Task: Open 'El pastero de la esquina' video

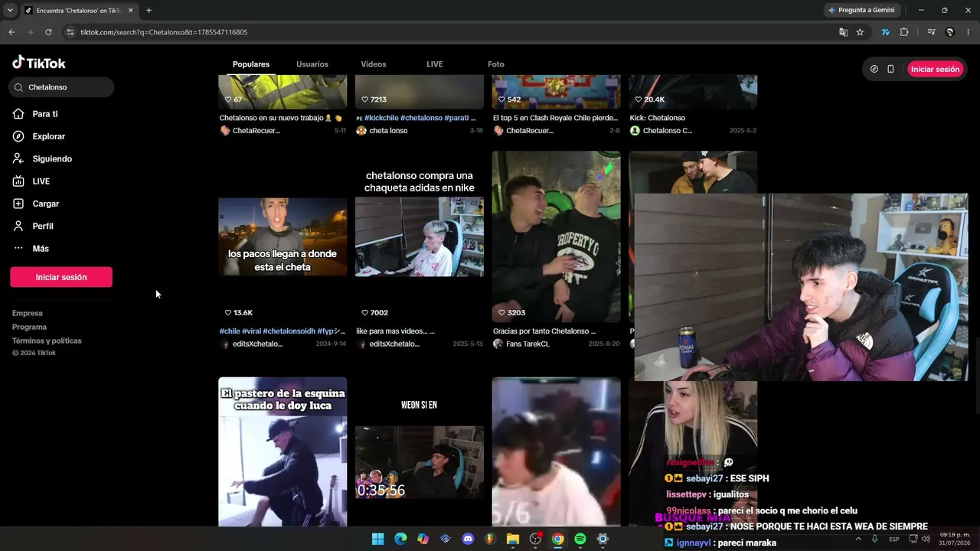Action: coord(283,452)
